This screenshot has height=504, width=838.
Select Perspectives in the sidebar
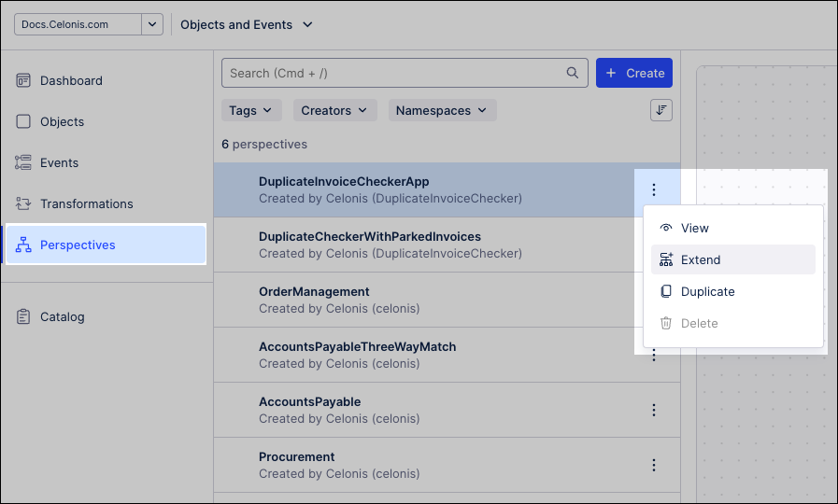(x=78, y=245)
